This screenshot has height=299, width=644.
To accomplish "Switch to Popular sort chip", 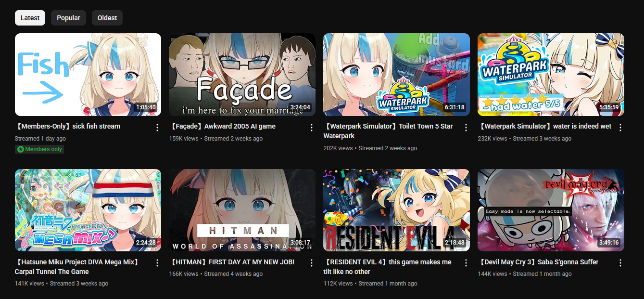I will coord(68,18).
